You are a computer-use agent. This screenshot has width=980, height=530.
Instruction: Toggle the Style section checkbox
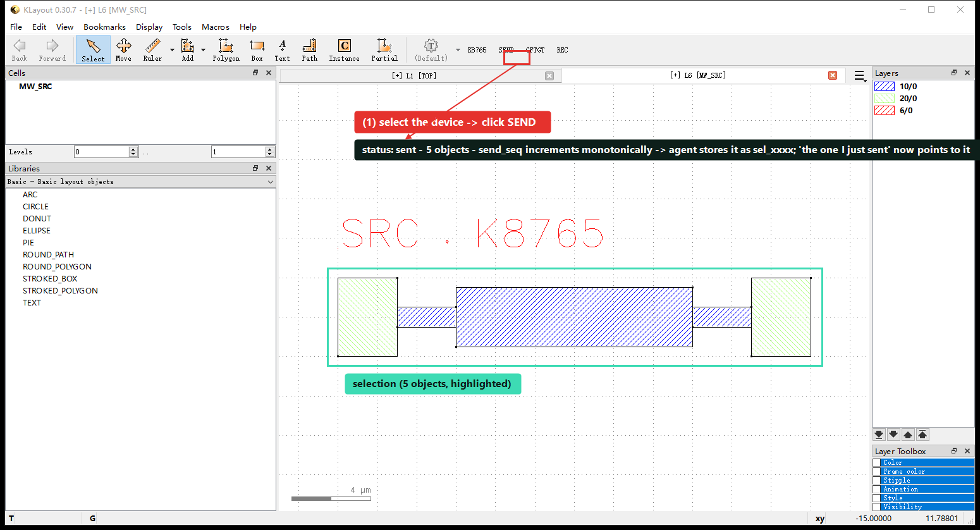pos(877,498)
